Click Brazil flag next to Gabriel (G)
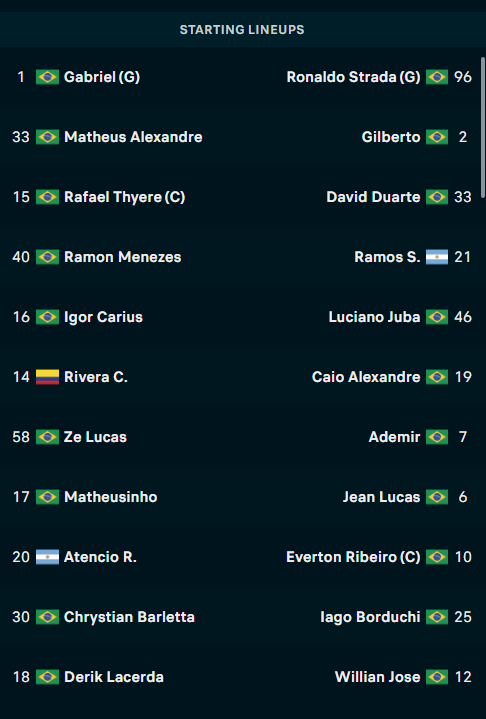 click(47, 77)
